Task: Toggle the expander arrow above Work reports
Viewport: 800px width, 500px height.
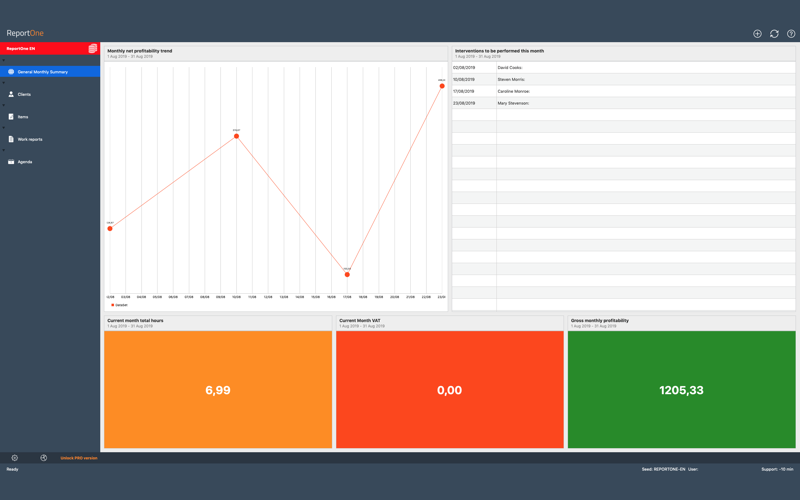Action: (4, 128)
